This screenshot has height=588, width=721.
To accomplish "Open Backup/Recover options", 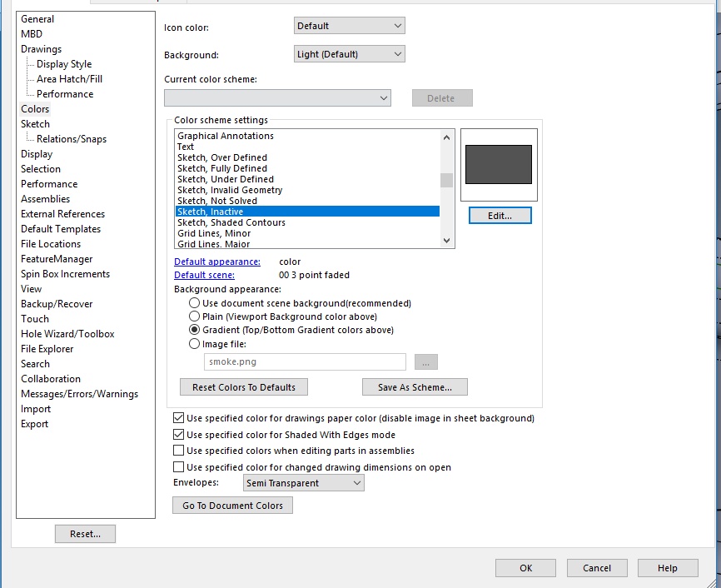I will point(57,304).
